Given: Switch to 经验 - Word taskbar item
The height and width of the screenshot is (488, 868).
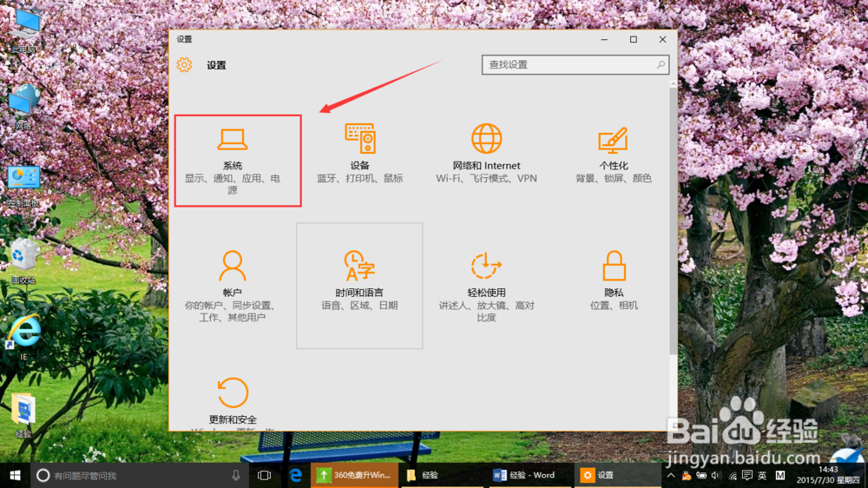Looking at the screenshot, I should point(530,475).
